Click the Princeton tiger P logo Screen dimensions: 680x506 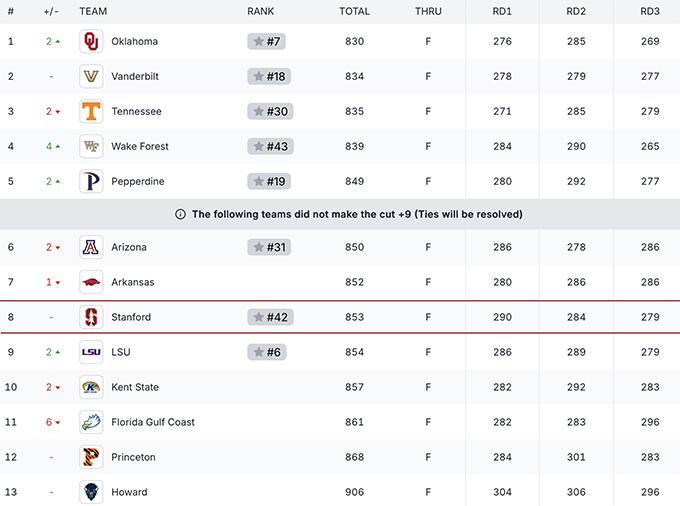(91, 457)
